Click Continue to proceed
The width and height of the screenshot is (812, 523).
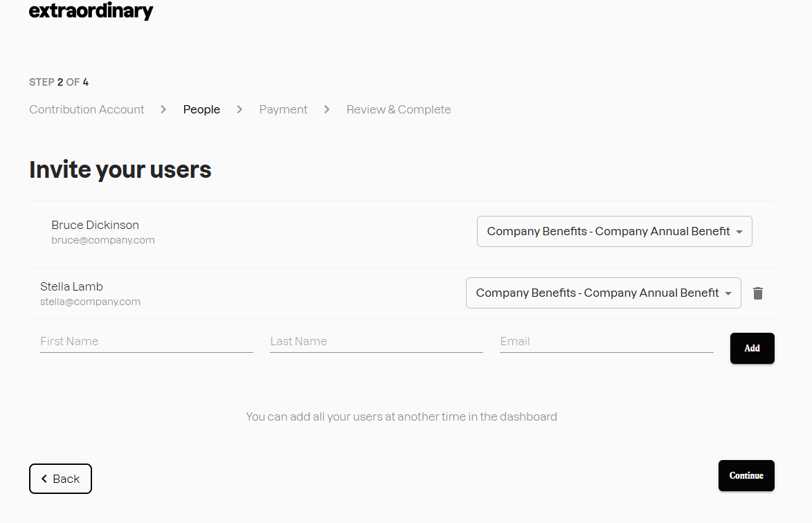(746, 476)
